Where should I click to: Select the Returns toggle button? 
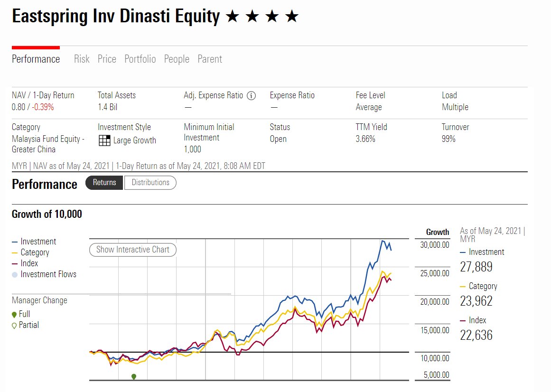pos(104,183)
